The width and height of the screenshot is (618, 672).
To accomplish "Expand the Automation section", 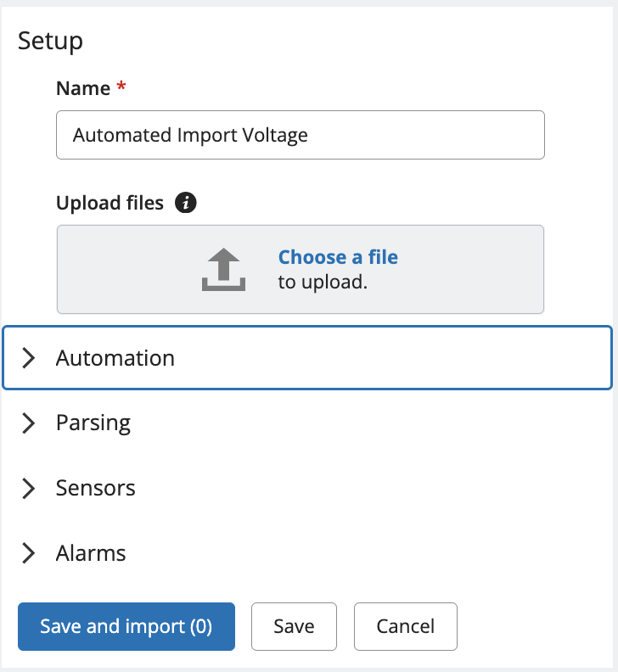I will coord(307,358).
